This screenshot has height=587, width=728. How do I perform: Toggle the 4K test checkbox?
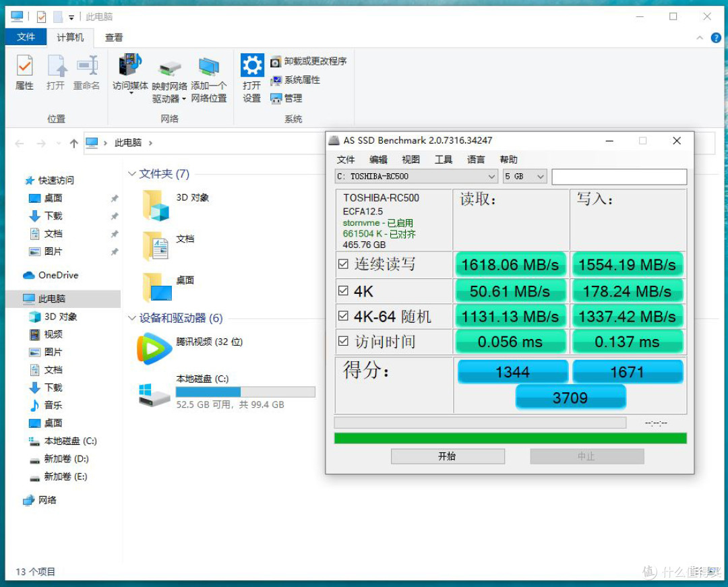tap(343, 291)
